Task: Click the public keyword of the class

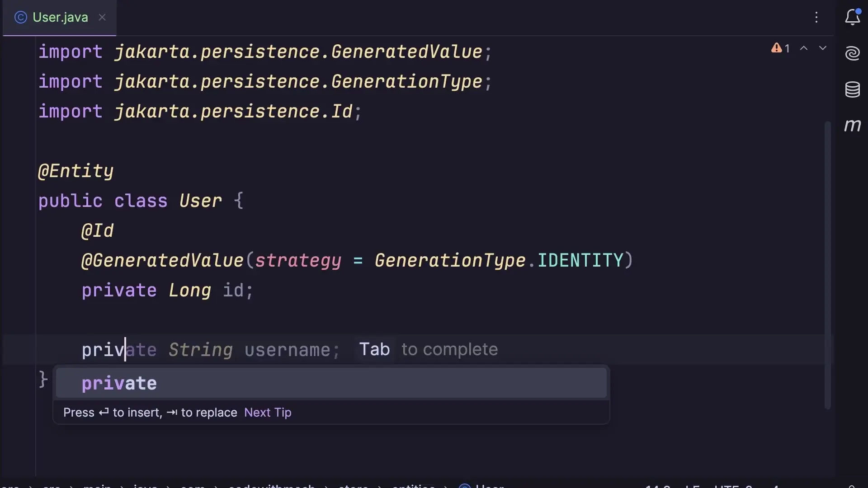Action: pos(71,201)
